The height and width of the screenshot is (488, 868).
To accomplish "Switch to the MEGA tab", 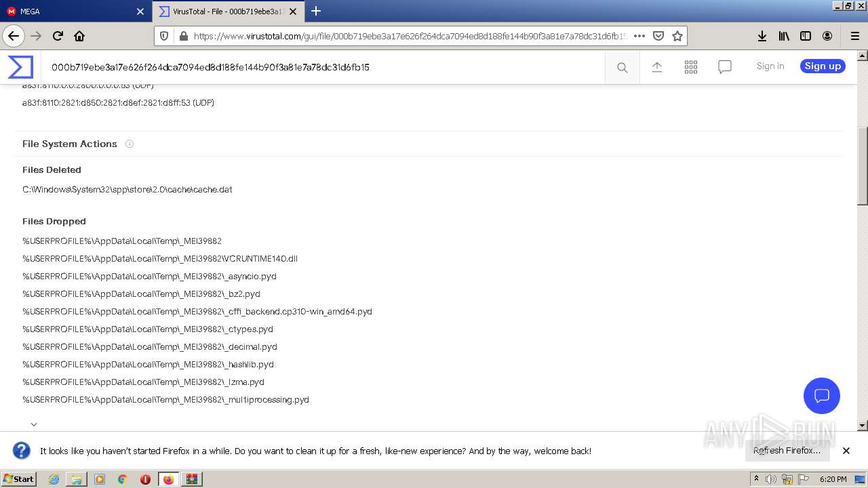I will click(75, 12).
